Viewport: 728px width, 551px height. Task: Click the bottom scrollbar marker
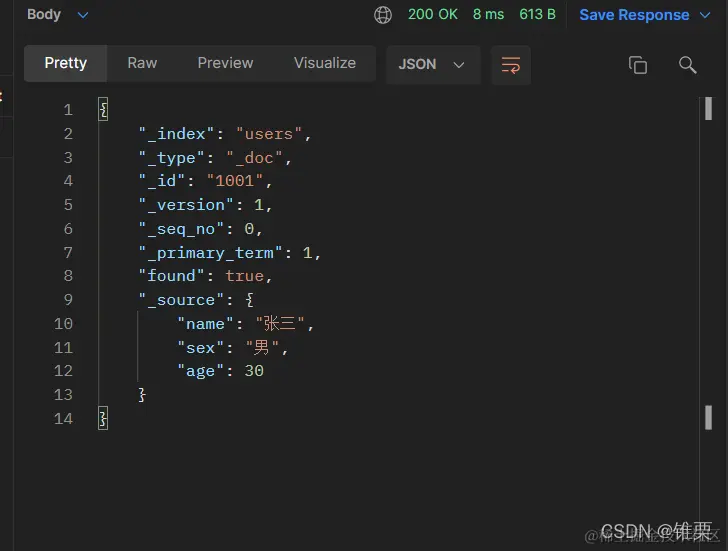pyautogui.click(x=708, y=418)
